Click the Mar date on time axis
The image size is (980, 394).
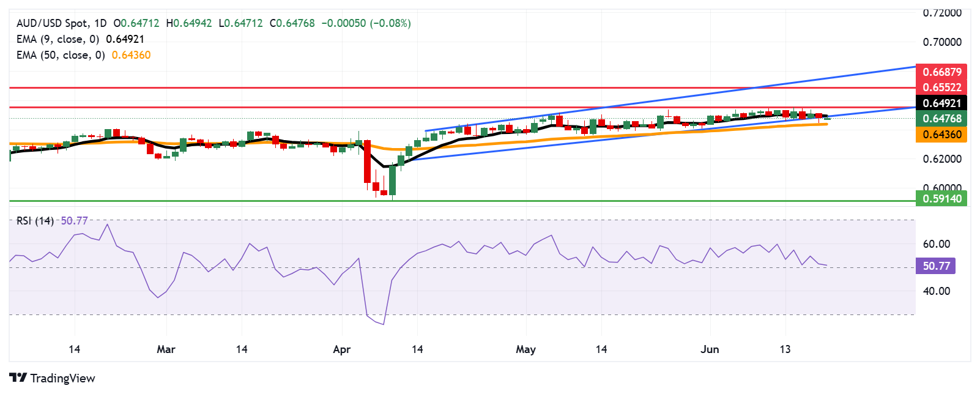coord(166,349)
